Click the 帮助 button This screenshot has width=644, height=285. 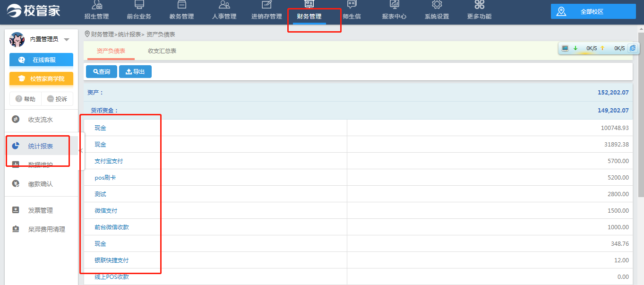(x=26, y=99)
